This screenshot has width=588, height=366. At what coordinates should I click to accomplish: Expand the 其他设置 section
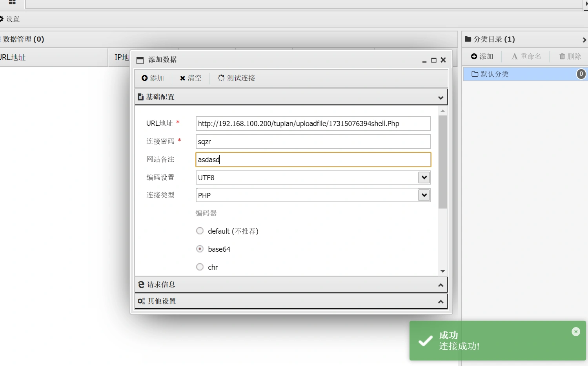point(441,302)
